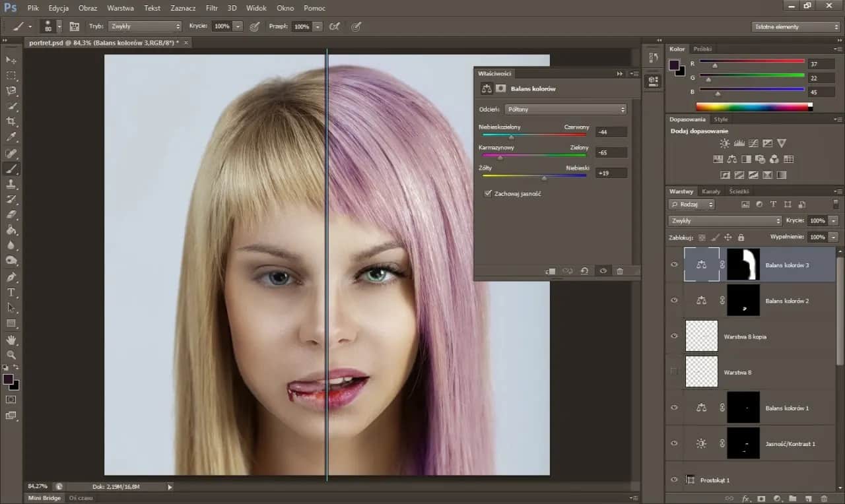Uncheck the Zachowaj jasność checkbox

pyautogui.click(x=488, y=193)
